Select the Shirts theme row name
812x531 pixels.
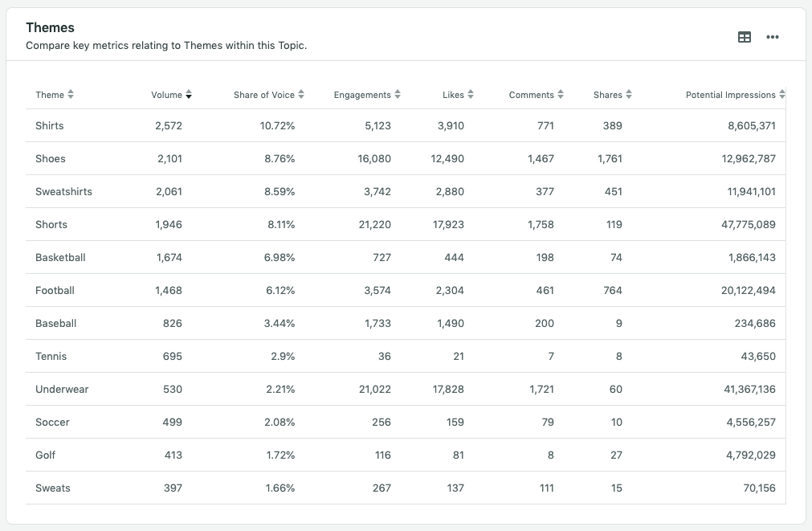[49, 125]
